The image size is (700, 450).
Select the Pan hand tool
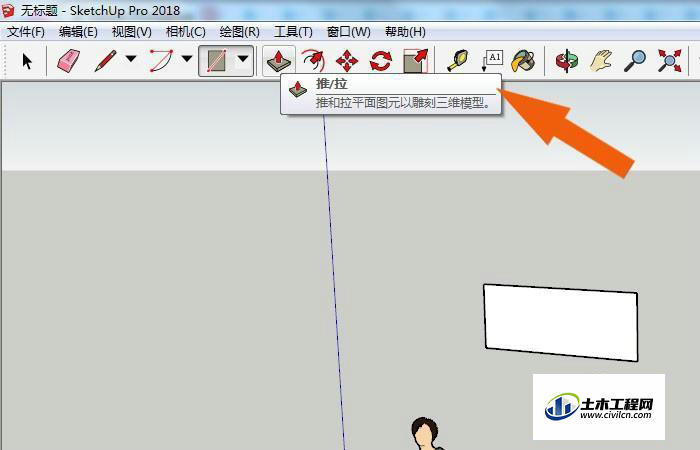[600, 61]
